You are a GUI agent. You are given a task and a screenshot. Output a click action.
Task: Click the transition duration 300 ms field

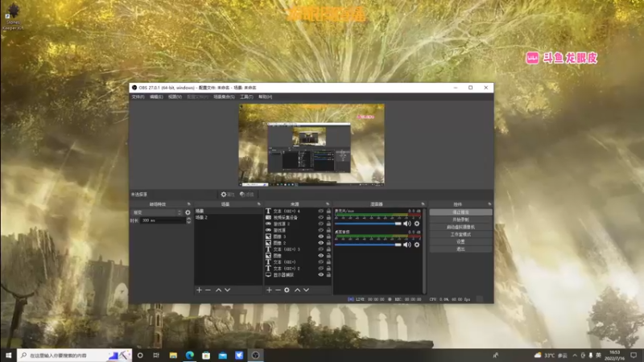pyautogui.click(x=163, y=220)
